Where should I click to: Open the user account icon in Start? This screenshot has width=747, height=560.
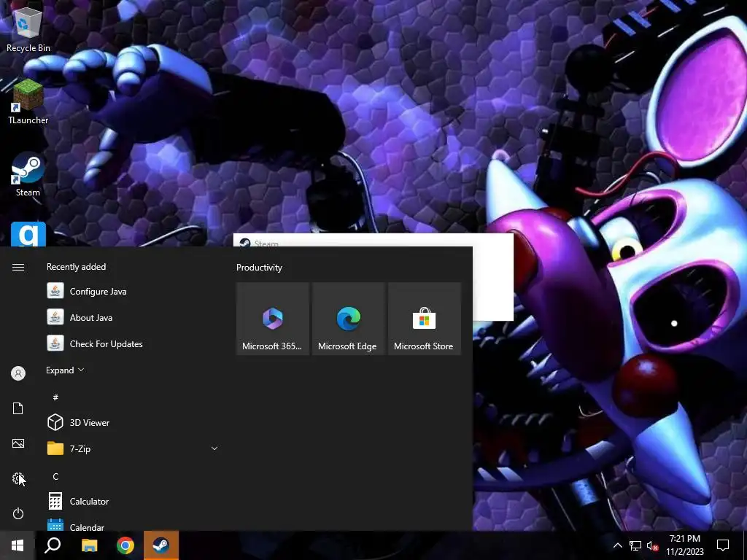18,373
